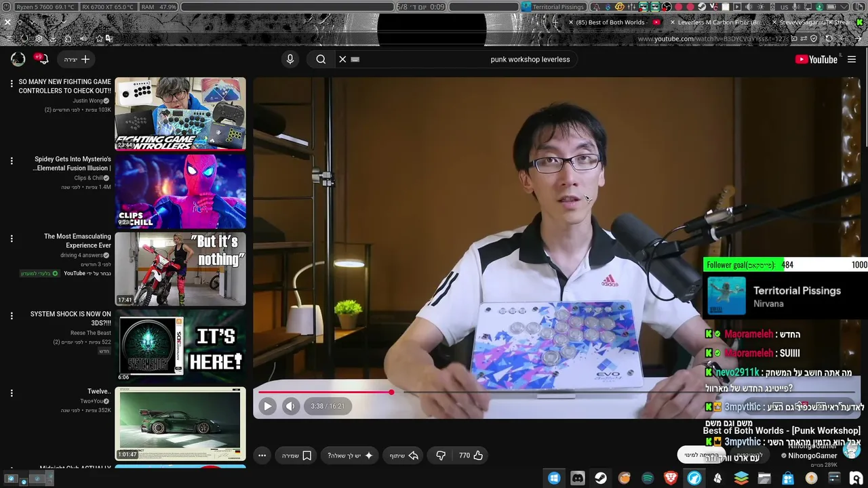
Task: Open browser settings gear icon
Action: coord(39,39)
